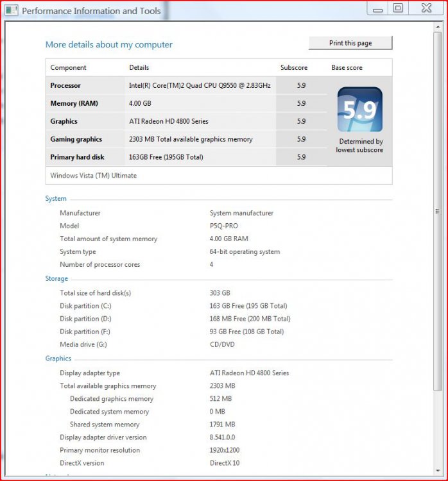
Task: Click '64-bit operating system' value
Action: click(x=245, y=251)
